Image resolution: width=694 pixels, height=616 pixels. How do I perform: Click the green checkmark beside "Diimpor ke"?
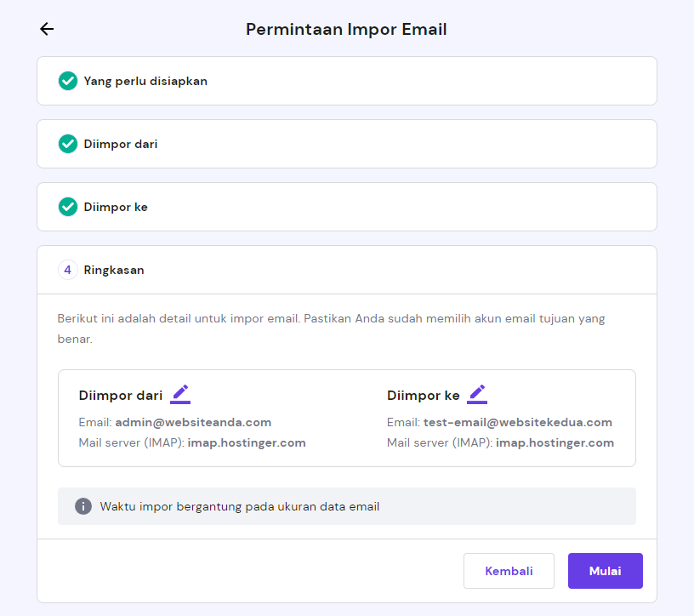(x=67, y=206)
